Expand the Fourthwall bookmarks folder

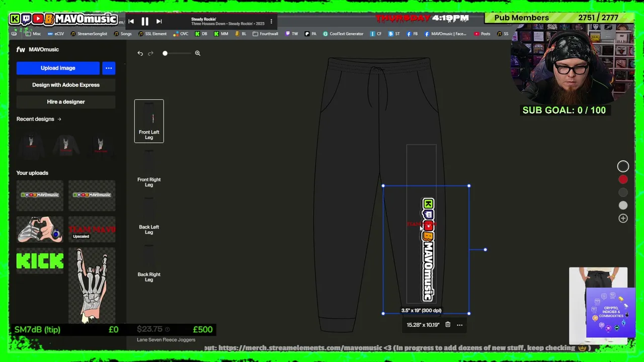point(265,34)
